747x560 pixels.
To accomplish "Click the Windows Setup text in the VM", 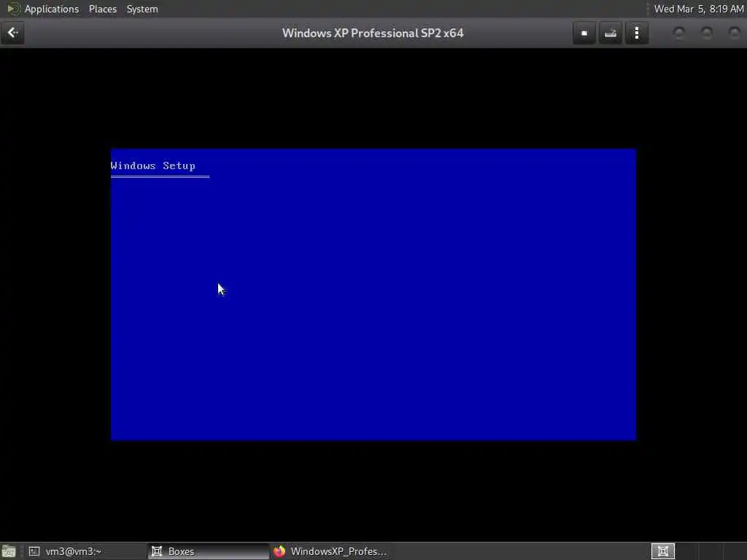I will 153,166.
